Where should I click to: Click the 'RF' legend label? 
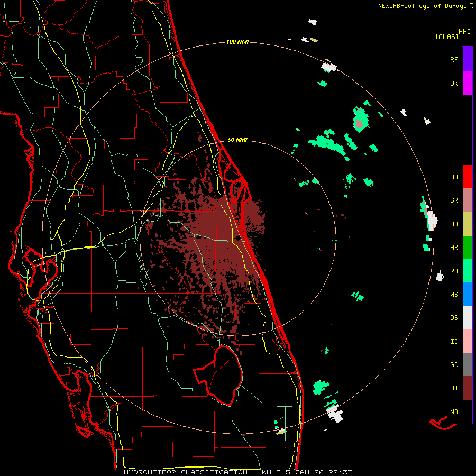(454, 60)
